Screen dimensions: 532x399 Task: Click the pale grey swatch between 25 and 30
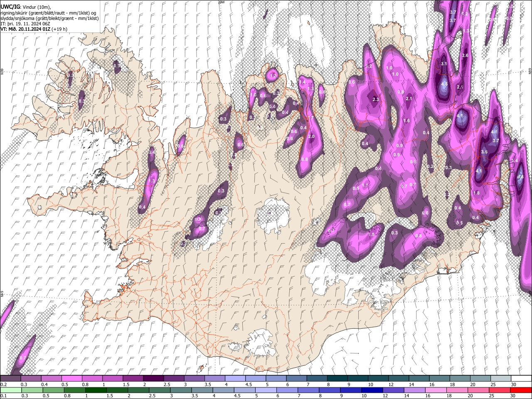500,378
